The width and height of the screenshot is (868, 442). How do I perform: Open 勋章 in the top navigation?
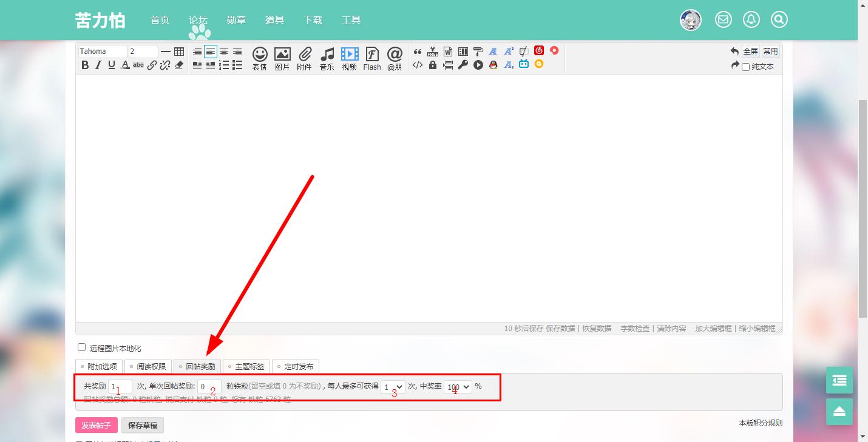(236, 20)
